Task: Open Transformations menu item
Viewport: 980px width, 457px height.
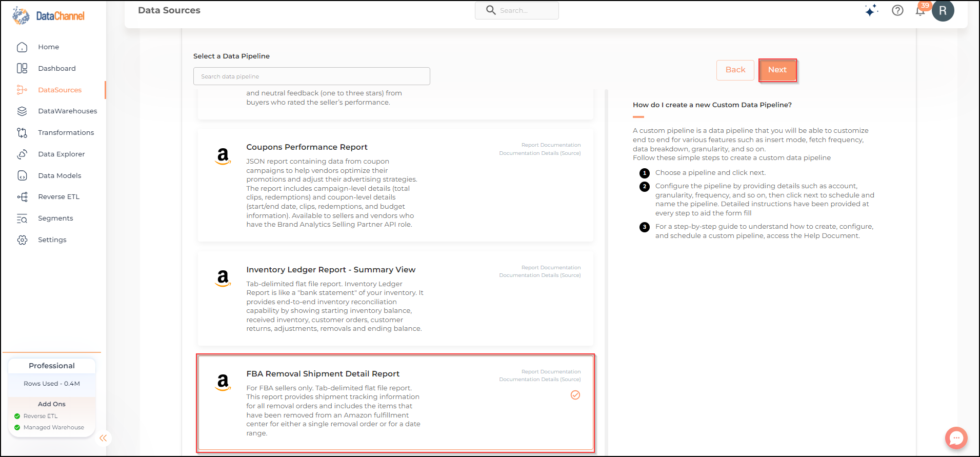Action: click(x=66, y=132)
